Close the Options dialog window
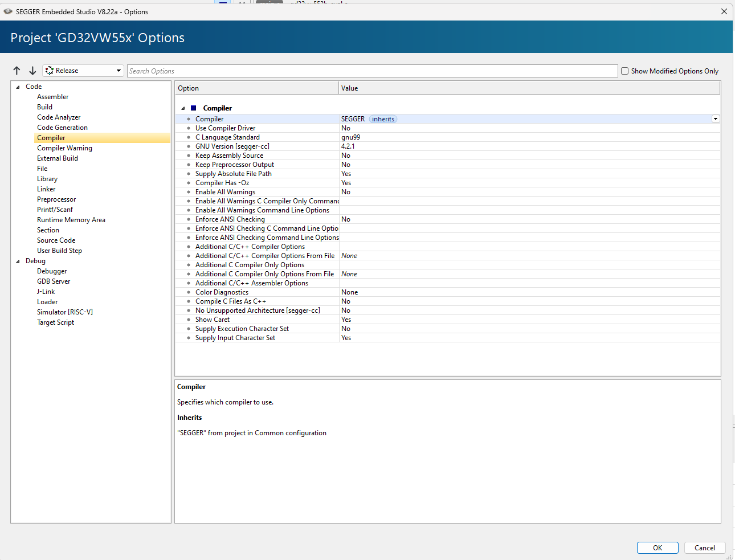Image resolution: width=735 pixels, height=560 pixels. pyautogui.click(x=724, y=11)
